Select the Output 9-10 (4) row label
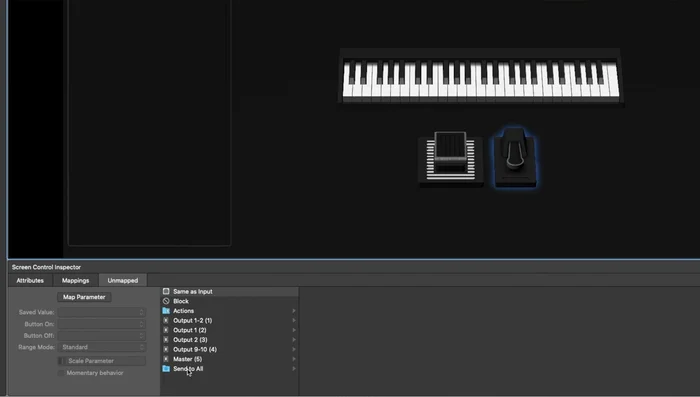700x397 pixels. [x=195, y=349]
